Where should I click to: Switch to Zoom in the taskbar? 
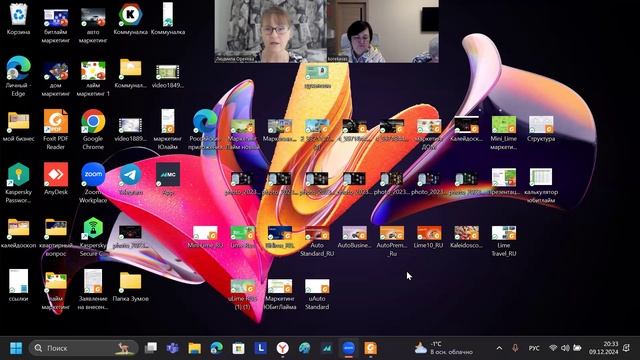coord(349,348)
